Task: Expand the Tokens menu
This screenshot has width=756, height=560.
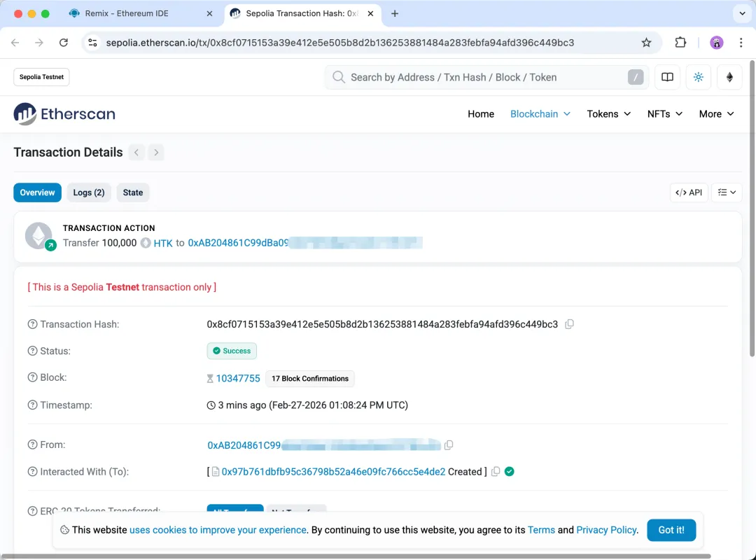Action: click(608, 114)
